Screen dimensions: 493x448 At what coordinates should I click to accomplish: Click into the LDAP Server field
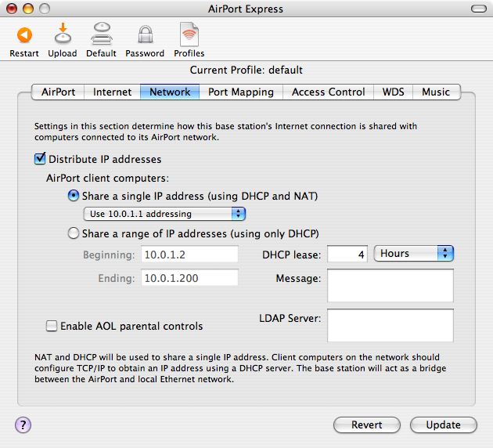click(390, 326)
